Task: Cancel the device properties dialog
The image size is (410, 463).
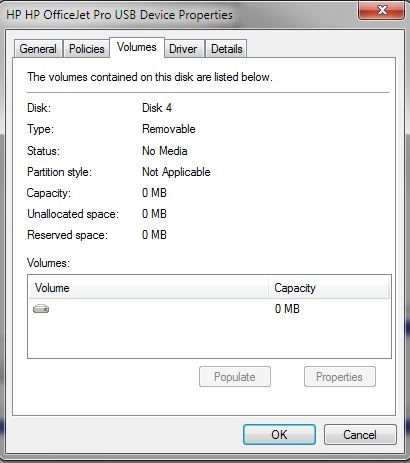Action: pyautogui.click(x=360, y=434)
